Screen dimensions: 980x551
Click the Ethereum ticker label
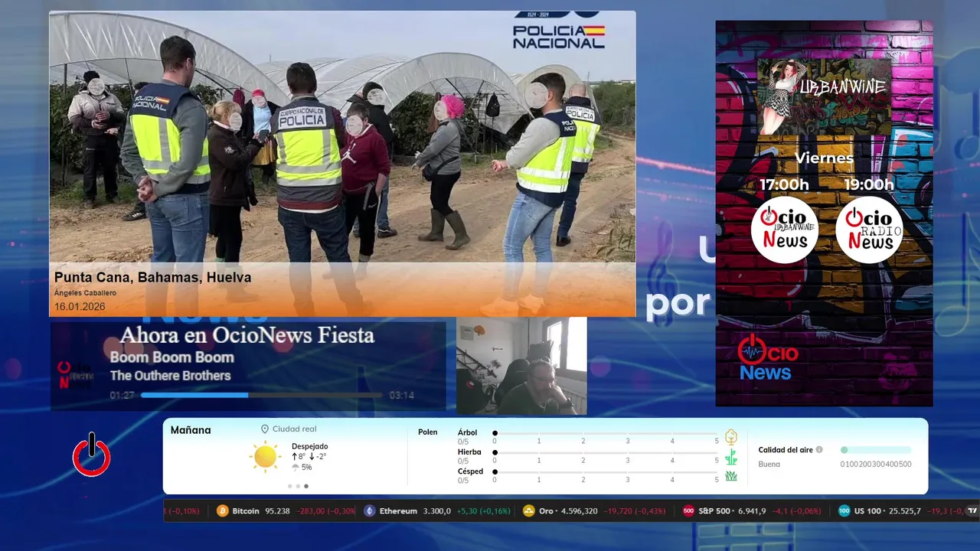pyautogui.click(x=398, y=511)
